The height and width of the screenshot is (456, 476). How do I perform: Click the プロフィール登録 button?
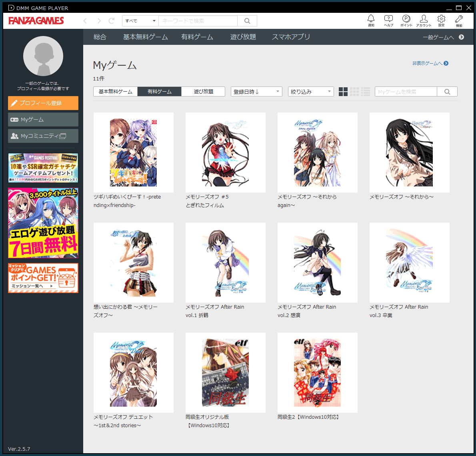click(x=43, y=103)
